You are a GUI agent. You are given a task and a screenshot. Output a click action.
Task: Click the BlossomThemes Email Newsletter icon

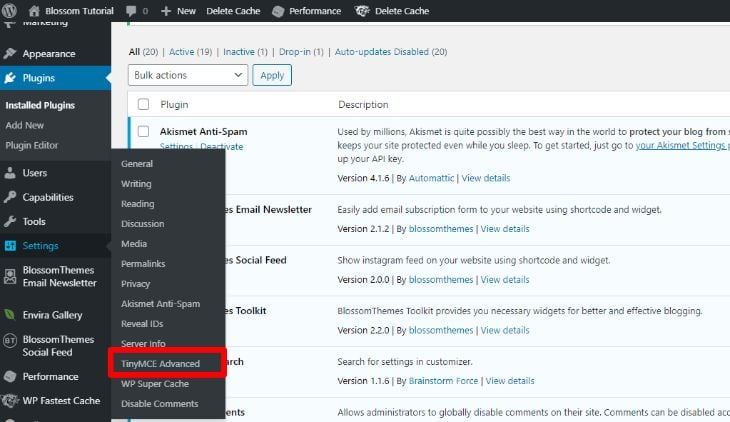pyautogui.click(x=10, y=276)
